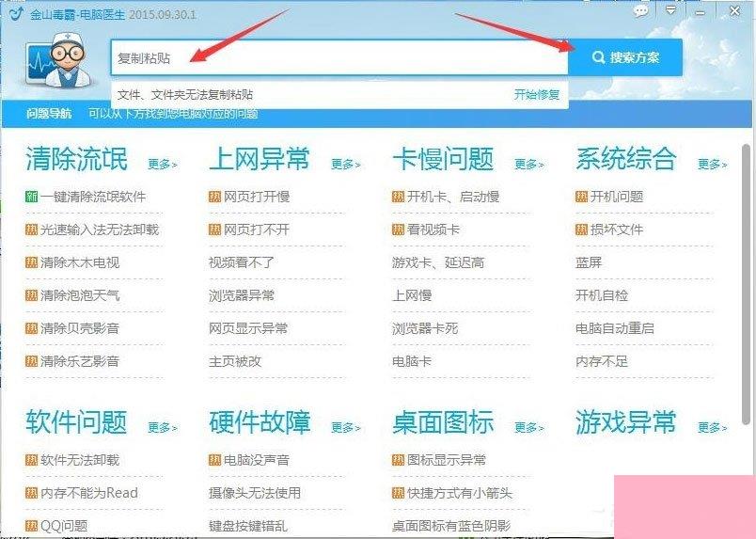The width and height of the screenshot is (756, 539).
Task: Click the hot badge beside 损坏文件
Action: (581, 230)
